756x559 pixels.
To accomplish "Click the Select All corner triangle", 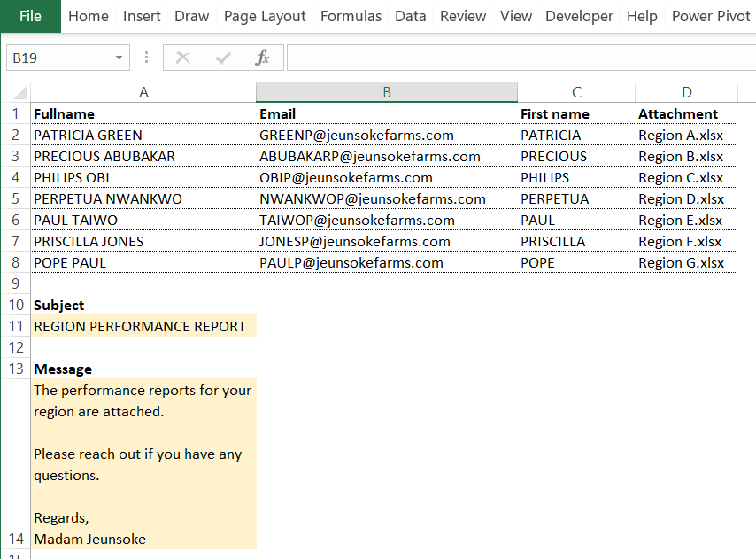I will [x=19, y=91].
